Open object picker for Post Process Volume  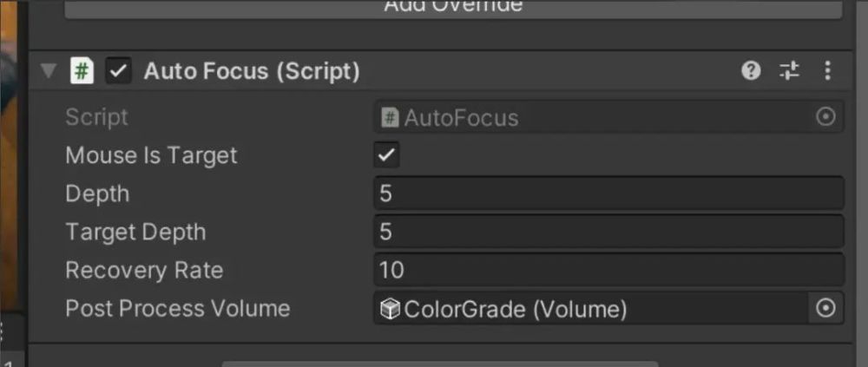pyautogui.click(x=826, y=308)
